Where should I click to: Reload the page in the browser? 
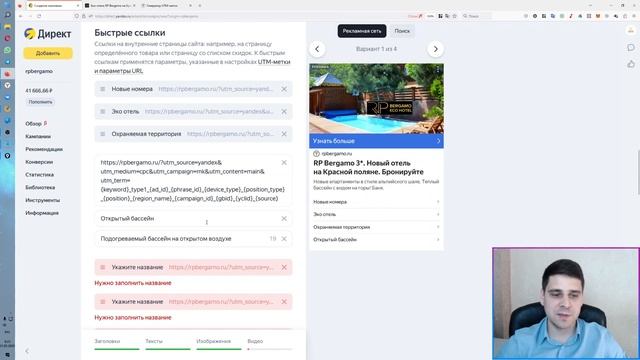(39, 16)
